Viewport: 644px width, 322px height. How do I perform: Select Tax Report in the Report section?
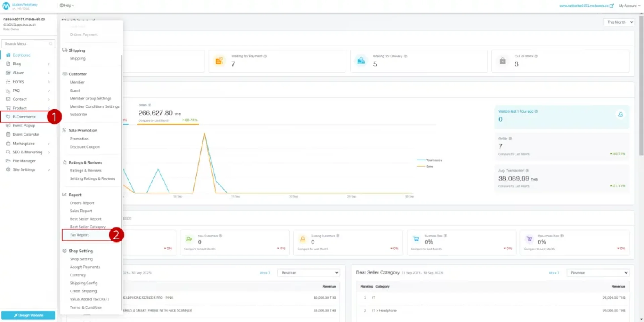(x=79, y=235)
